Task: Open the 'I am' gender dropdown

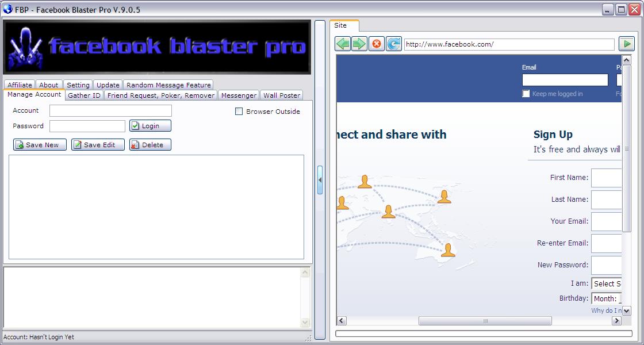Action: 607,283
